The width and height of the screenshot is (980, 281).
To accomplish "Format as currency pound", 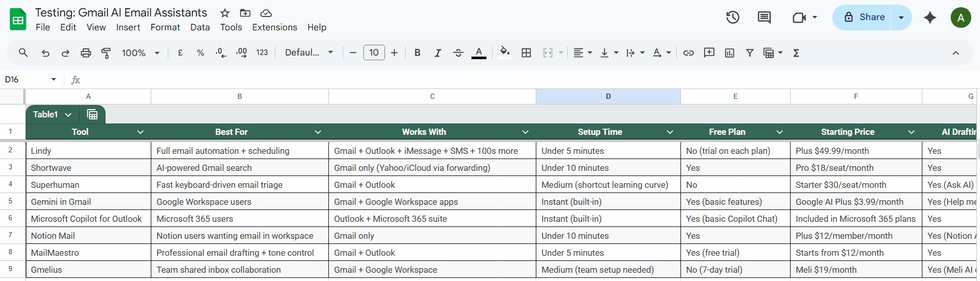I will (x=180, y=52).
